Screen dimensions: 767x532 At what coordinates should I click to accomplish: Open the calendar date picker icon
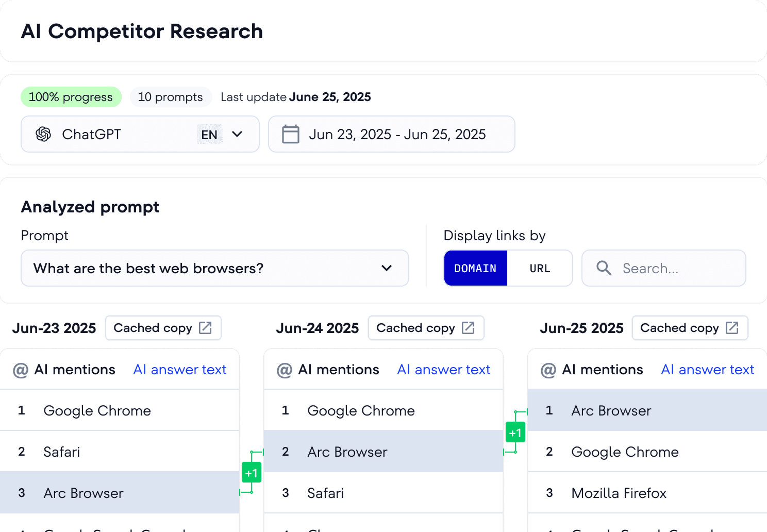(291, 134)
